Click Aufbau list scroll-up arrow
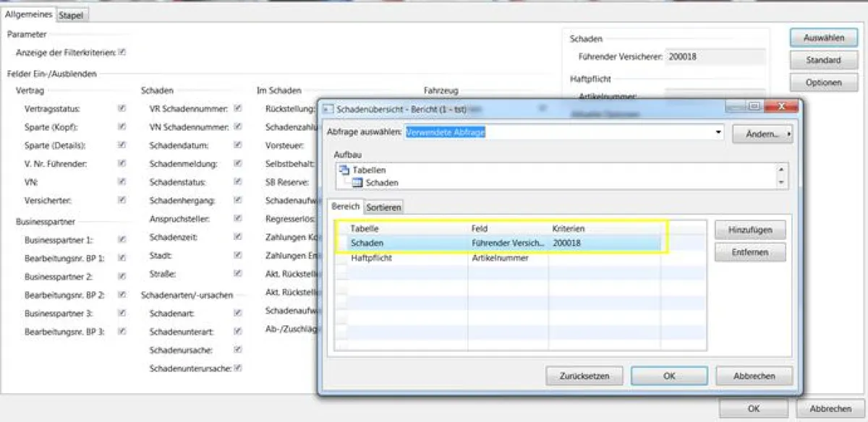This screenshot has height=422, width=868. (x=780, y=170)
